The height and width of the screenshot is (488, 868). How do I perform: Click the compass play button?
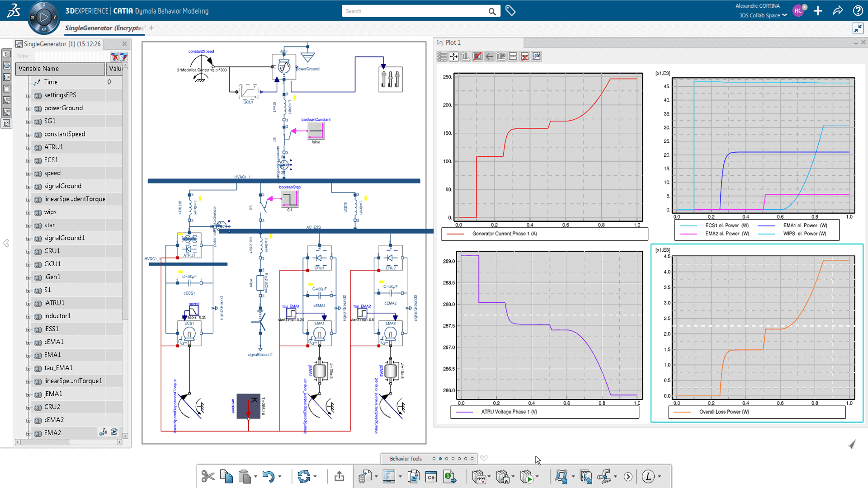point(44,17)
